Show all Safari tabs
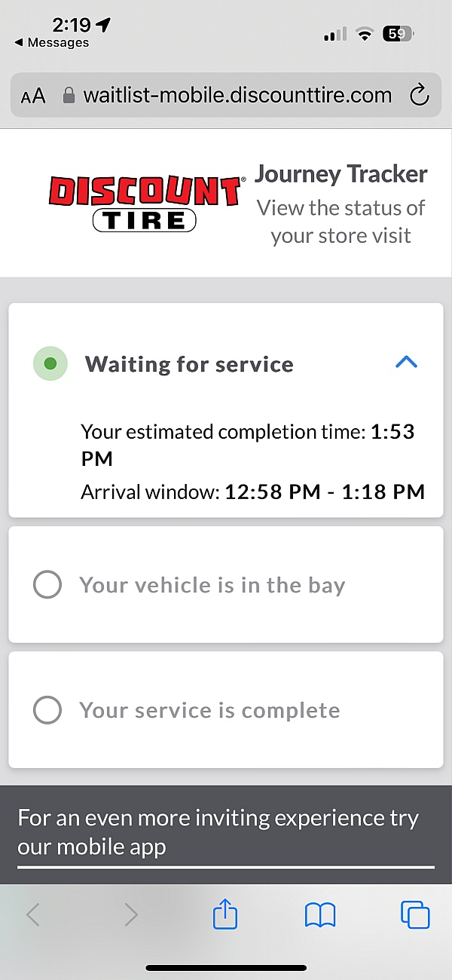452x980 pixels. [x=415, y=915]
